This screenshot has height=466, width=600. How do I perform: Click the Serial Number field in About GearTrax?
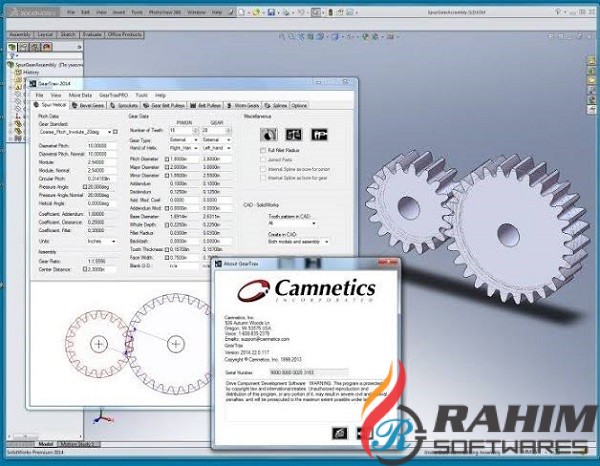coord(308,372)
